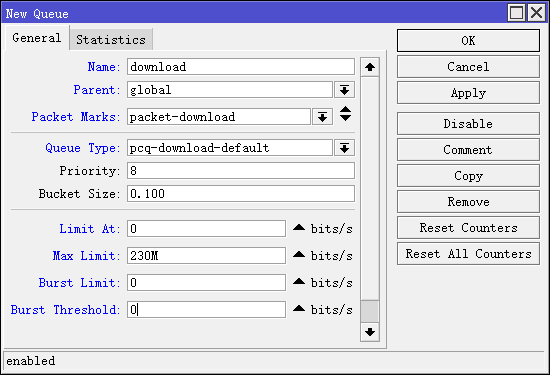Open the Queue Type dropdown
This screenshot has width=550, height=375.
[x=344, y=148]
